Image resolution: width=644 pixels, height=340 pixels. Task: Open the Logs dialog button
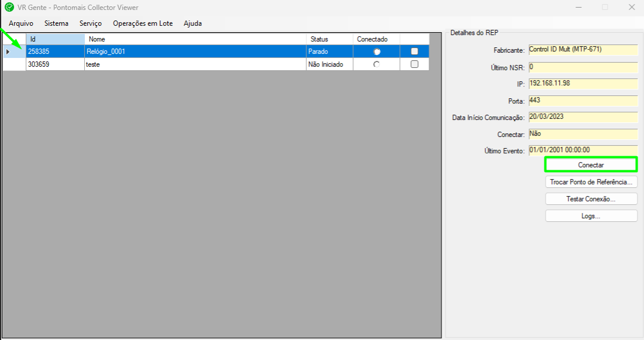pyautogui.click(x=591, y=216)
